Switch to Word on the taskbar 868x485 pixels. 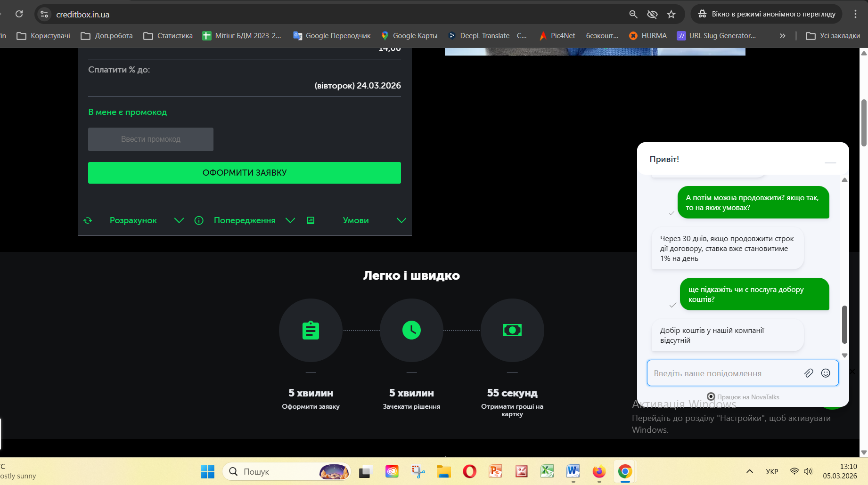point(573,471)
